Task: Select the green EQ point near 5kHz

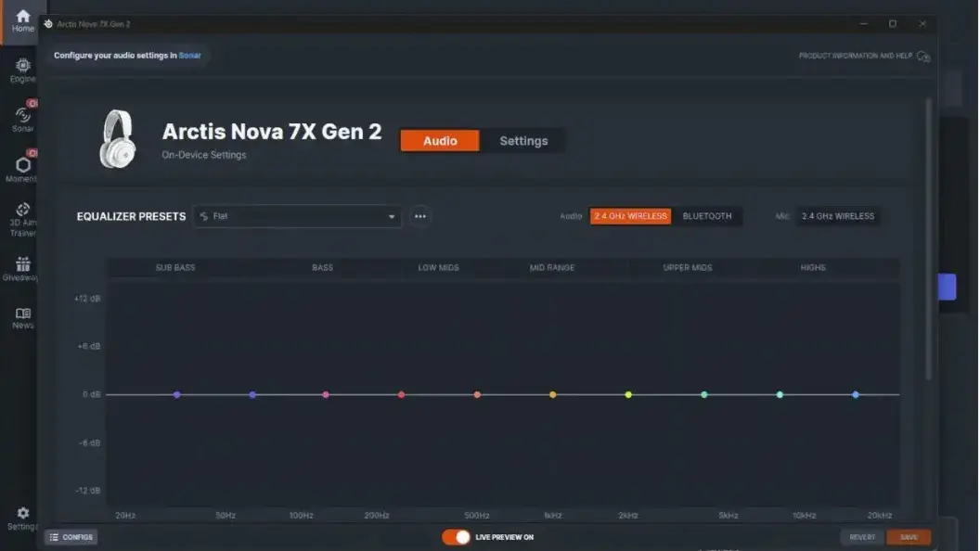Action: (x=703, y=395)
